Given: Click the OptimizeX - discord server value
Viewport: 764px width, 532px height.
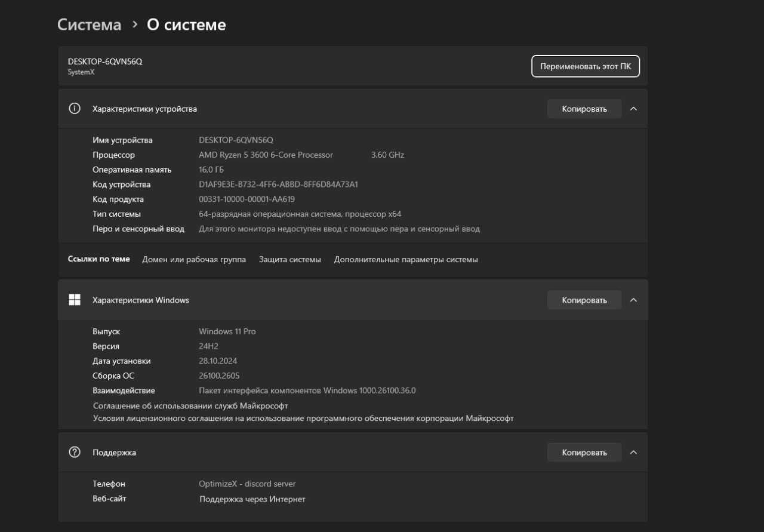Looking at the screenshot, I should point(247,484).
